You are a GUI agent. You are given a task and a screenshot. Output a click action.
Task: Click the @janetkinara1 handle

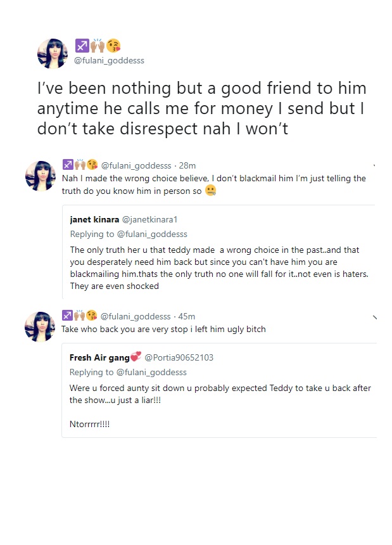[x=150, y=220]
